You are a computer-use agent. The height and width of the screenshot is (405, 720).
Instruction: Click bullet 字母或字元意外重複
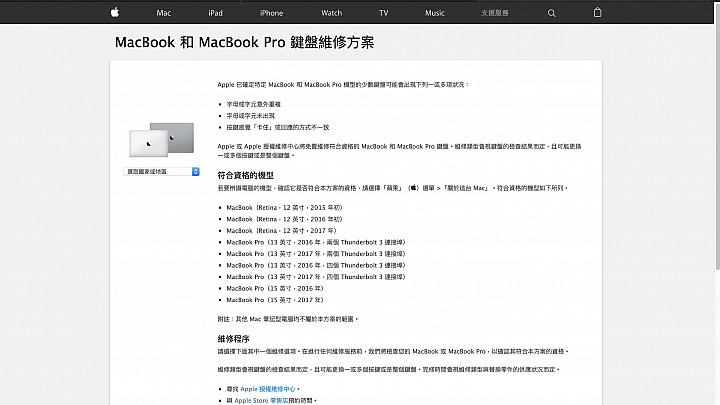pos(253,104)
